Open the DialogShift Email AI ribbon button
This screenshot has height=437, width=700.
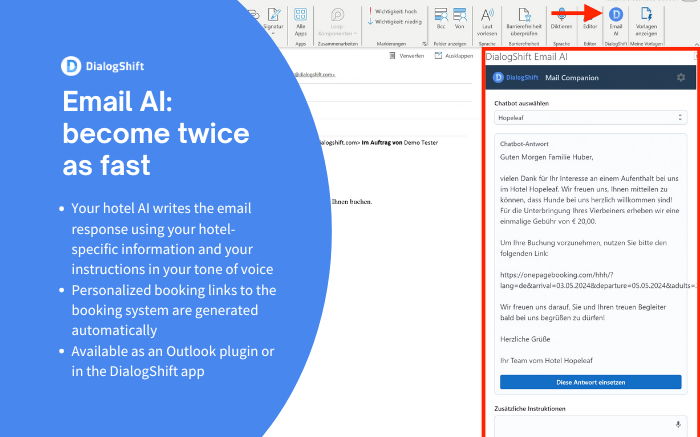[616, 21]
